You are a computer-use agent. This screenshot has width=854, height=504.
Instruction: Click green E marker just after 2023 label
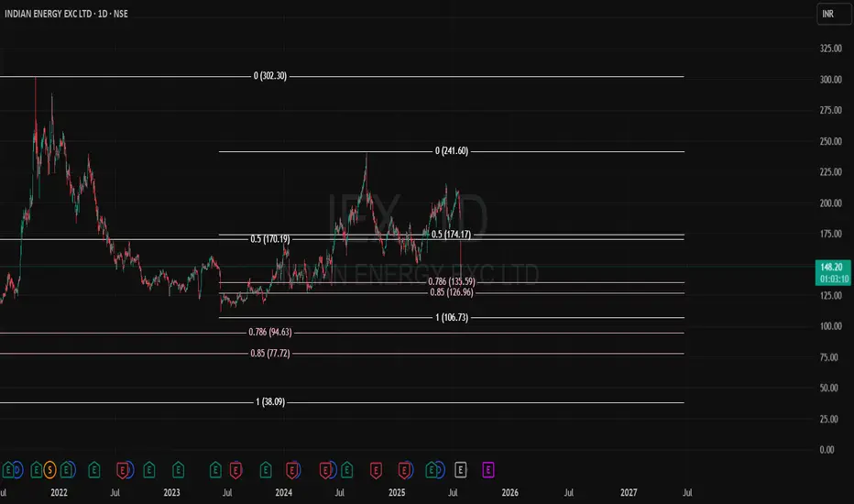point(178,470)
